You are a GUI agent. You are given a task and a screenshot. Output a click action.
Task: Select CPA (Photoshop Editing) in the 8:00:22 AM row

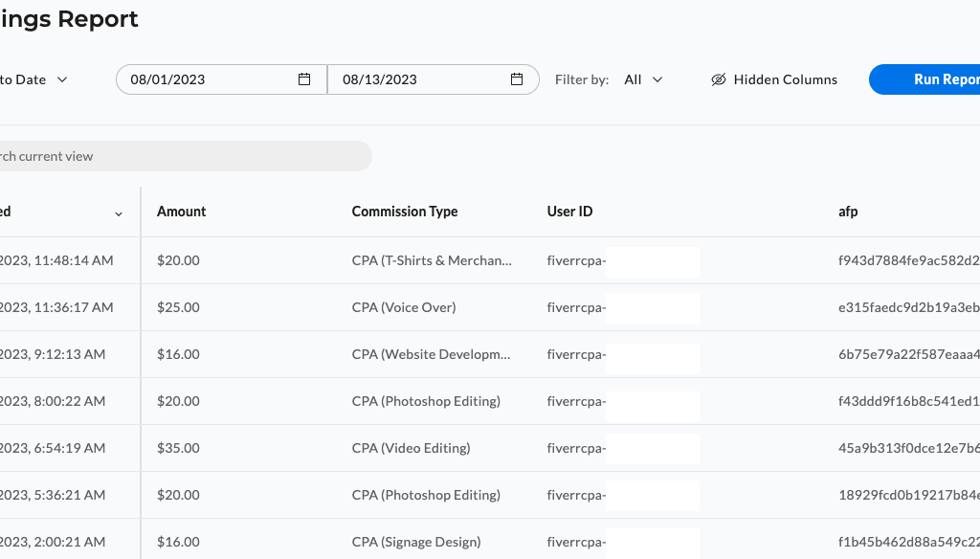tap(426, 401)
